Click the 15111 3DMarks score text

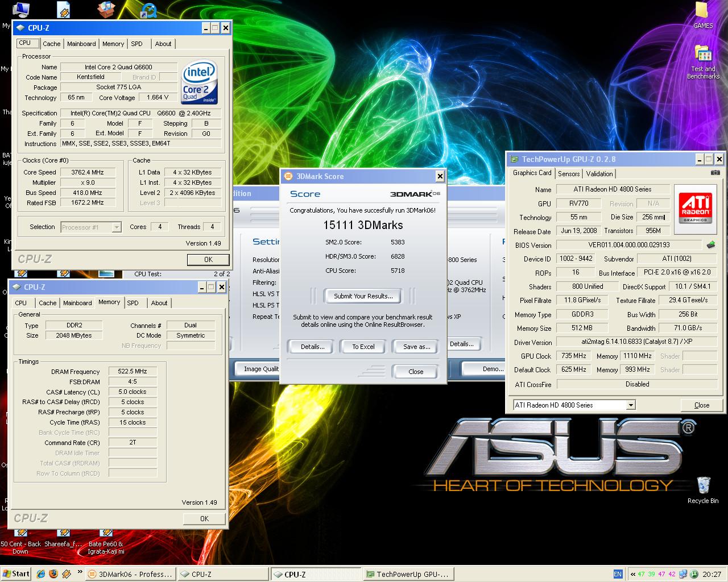click(x=363, y=225)
